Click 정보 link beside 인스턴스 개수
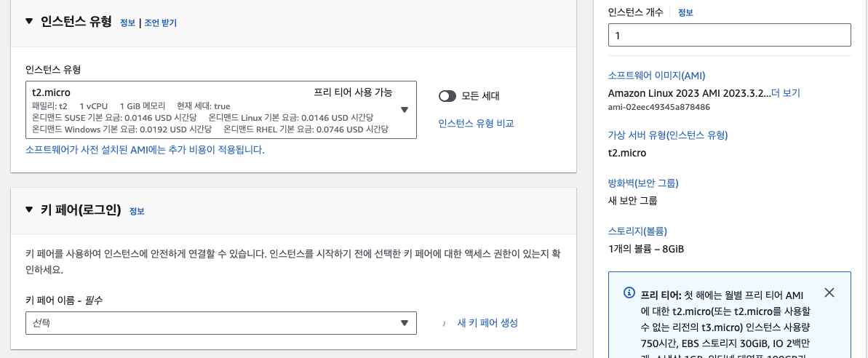Viewport: 868px width, 358px height. 685,12
